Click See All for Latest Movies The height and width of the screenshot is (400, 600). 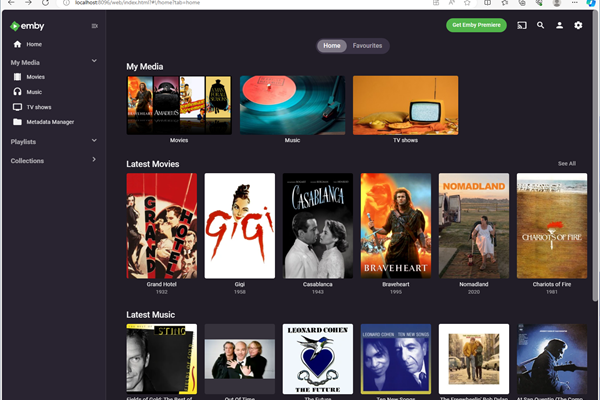[566, 163]
